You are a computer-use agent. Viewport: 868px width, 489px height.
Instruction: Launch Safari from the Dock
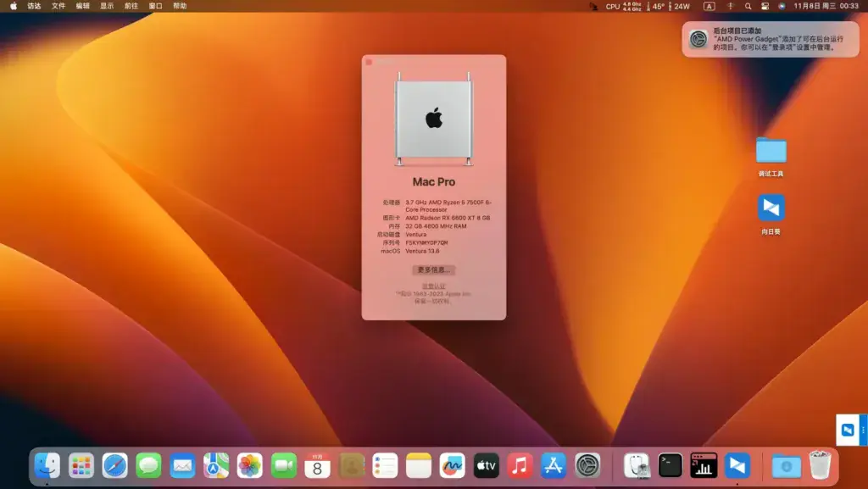[114, 466]
